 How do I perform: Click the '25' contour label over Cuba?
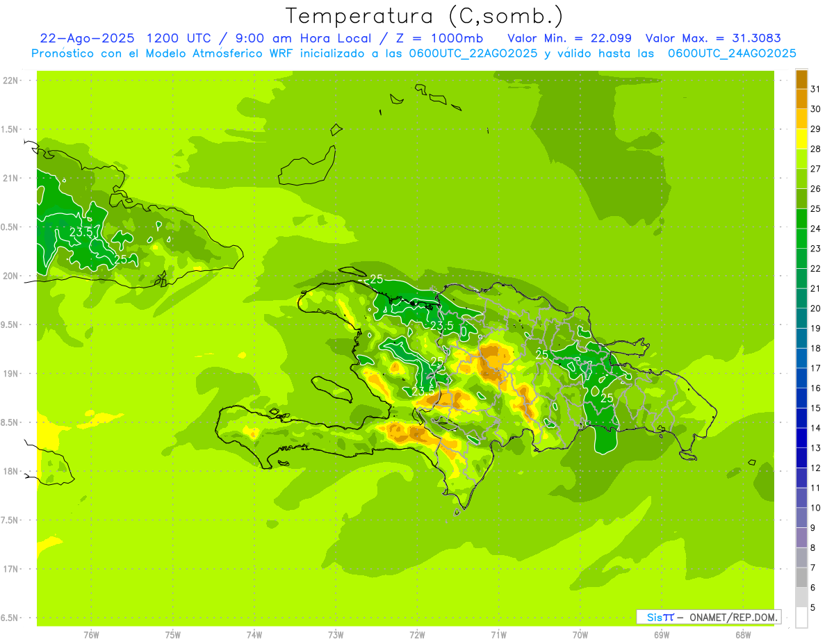pos(121,259)
